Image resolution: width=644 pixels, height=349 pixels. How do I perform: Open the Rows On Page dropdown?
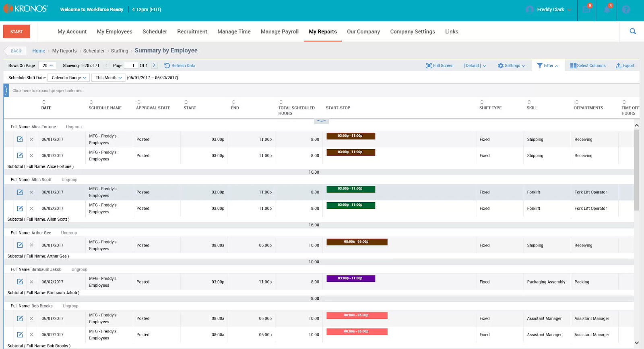click(x=48, y=66)
